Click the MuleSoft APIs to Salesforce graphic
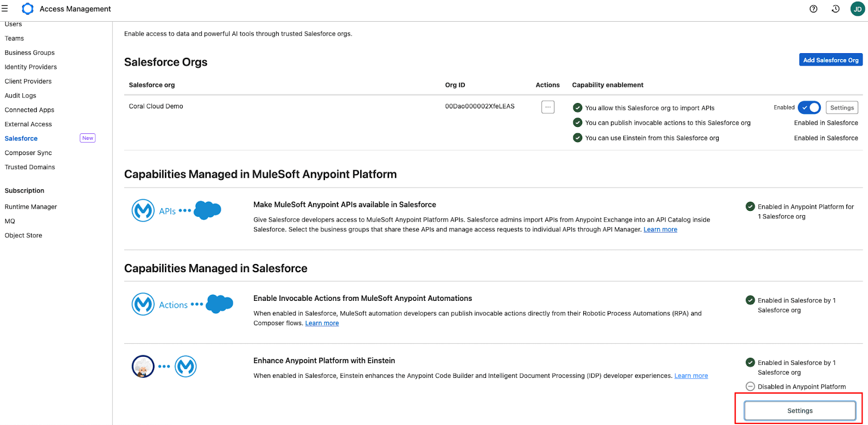Screen dimensions: 868x425 (176, 210)
